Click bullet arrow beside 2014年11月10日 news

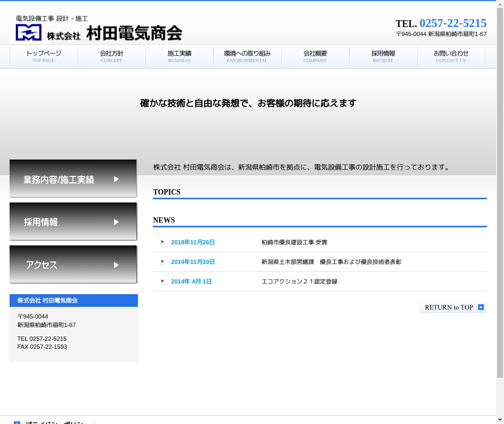(x=162, y=262)
